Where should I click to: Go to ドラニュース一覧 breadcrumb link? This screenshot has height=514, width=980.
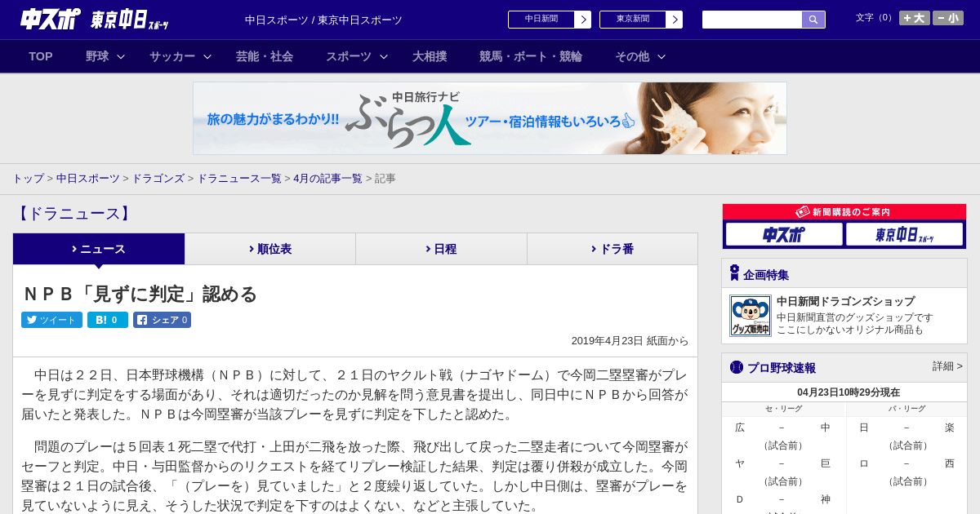239,178
